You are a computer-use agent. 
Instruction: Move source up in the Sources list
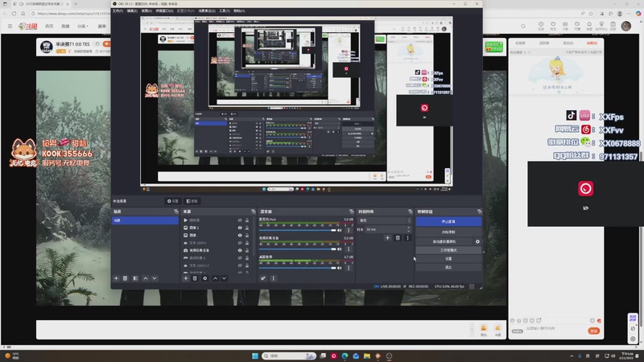point(215,278)
